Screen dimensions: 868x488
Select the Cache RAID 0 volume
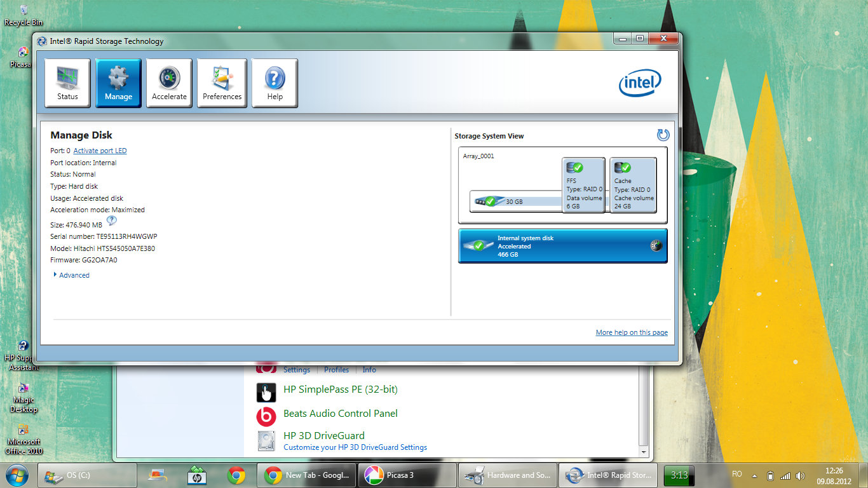pyautogui.click(x=633, y=185)
